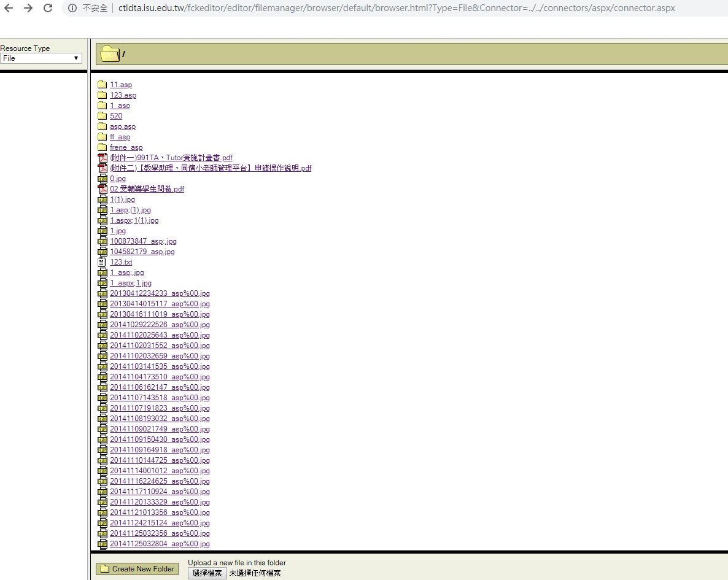Click JPG icon beside 1_aspx;1.jpg
Image resolution: width=728 pixels, height=580 pixels.
click(x=102, y=283)
